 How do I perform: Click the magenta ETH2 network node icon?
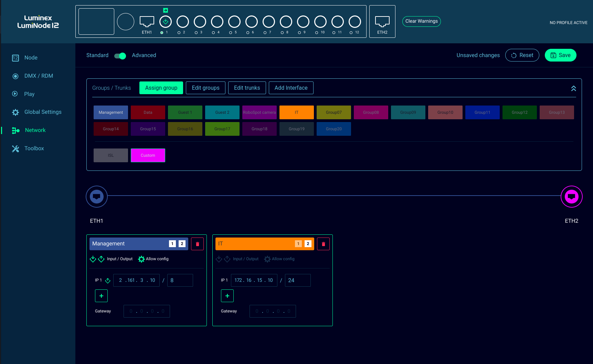[x=571, y=197]
